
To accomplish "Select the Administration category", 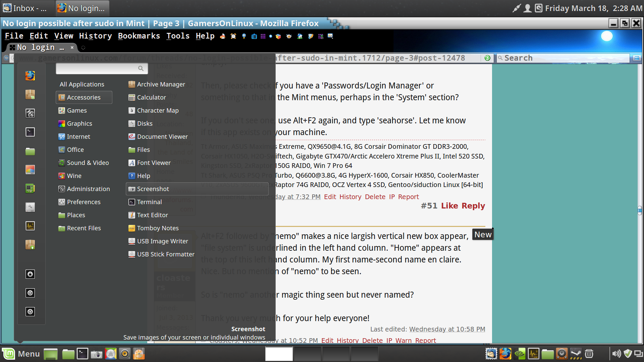I will (x=84, y=189).
